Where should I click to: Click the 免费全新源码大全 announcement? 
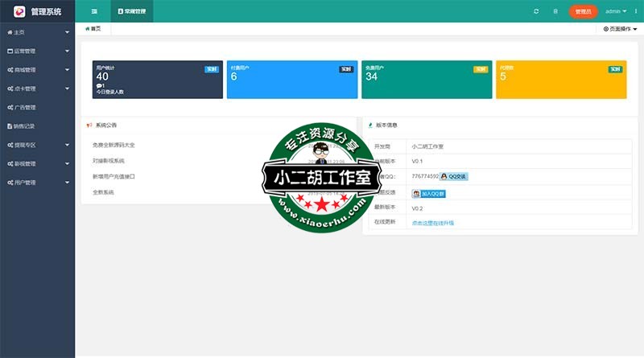coord(114,145)
